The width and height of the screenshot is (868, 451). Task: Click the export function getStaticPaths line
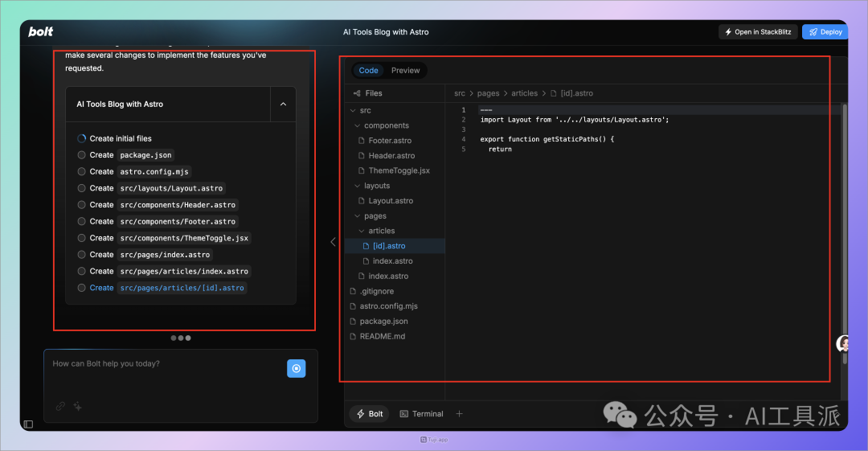coord(547,139)
